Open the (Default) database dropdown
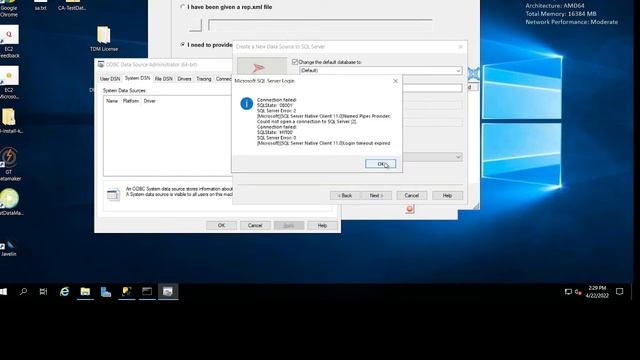This screenshot has height=360, width=640. (x=458, y=71)
